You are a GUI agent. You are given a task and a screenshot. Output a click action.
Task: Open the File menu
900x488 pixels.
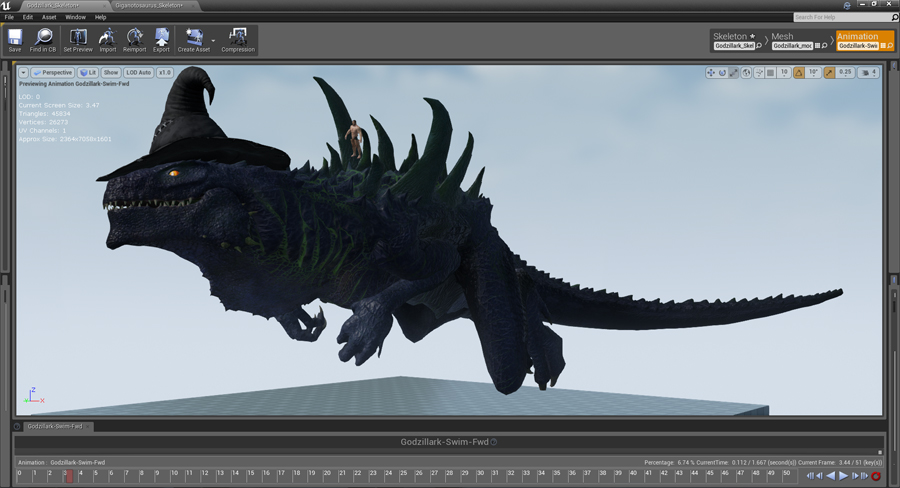9,17
